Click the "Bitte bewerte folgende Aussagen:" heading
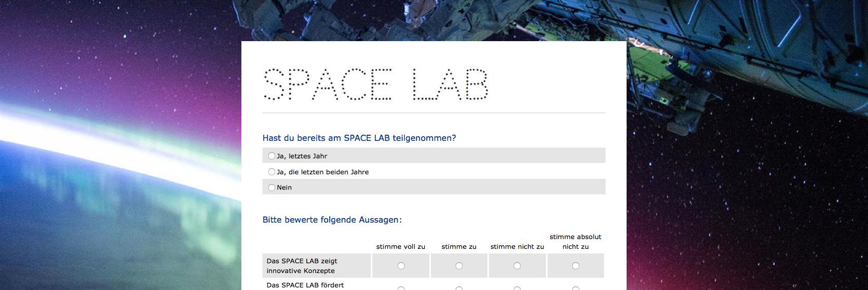Image resolution: width=868 pixels, height=290 pixels. click(x=332, y=220)
